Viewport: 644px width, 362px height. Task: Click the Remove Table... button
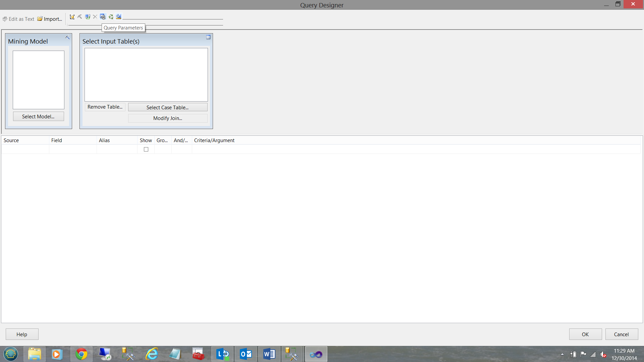click(x=105, y=107)
